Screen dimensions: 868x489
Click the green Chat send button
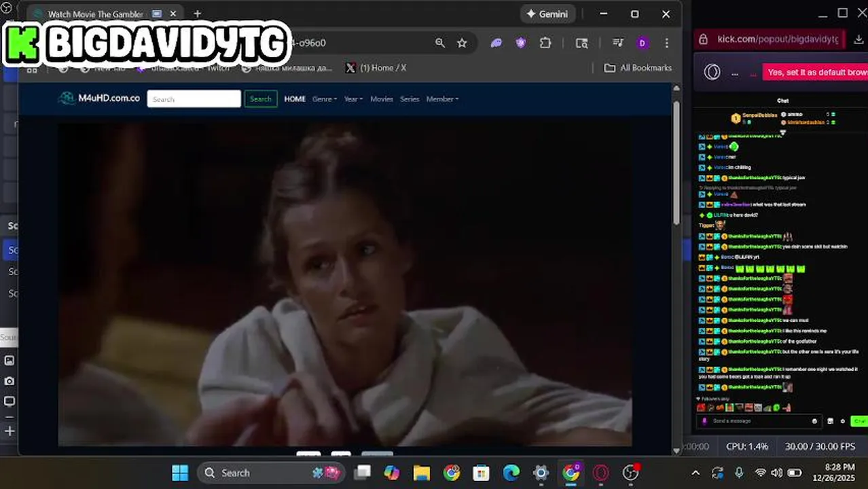[859, 421]
